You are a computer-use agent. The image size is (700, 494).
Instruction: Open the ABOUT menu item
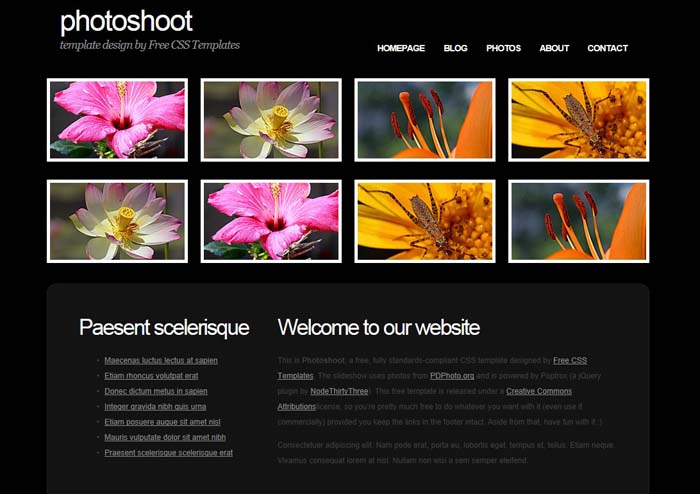point(554,48)
